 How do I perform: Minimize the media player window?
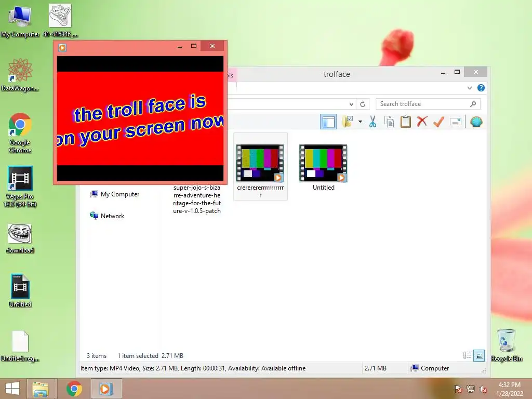[x=179, y=46]
